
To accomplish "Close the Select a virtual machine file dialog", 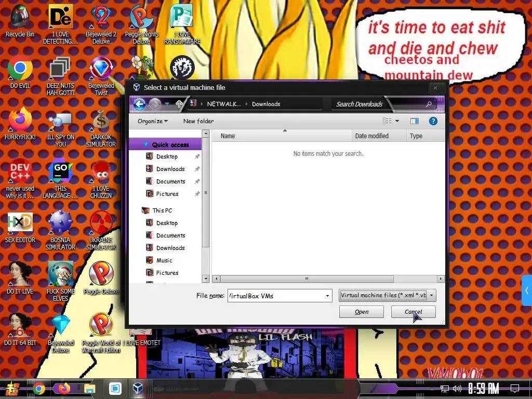I will click(435, 88).
